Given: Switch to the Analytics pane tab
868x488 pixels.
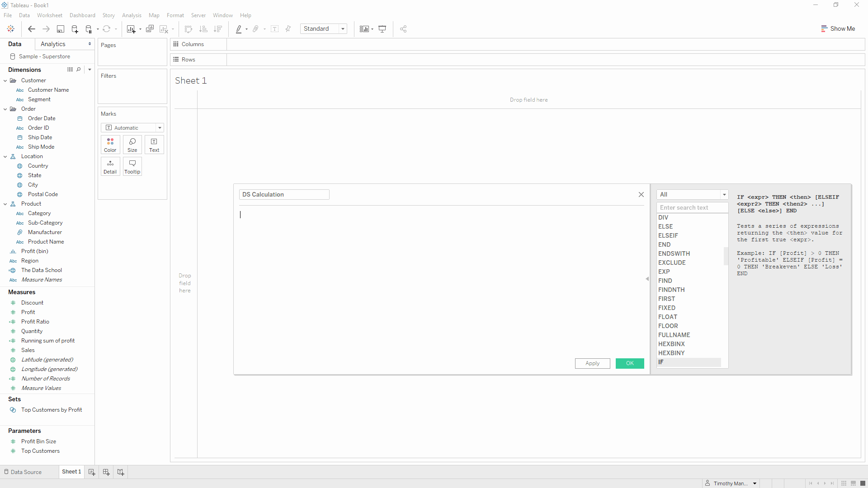Looking at the screenshot, I should coord(53,44).
